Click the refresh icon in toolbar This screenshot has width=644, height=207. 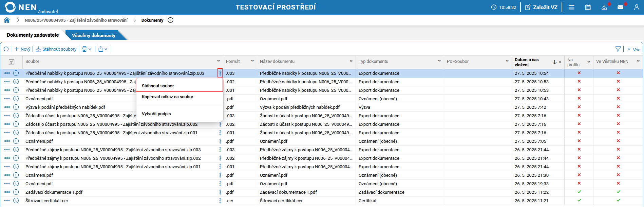[6, 49]
